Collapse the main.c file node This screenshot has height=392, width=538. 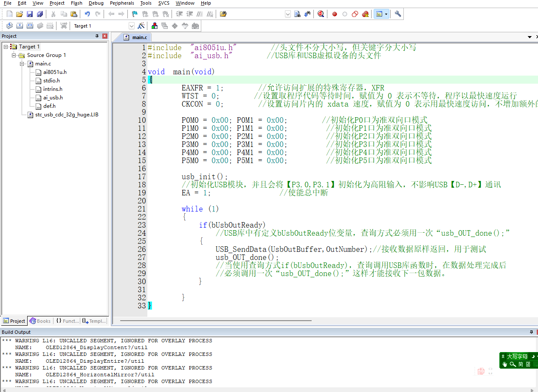click(x=22, y=64)
